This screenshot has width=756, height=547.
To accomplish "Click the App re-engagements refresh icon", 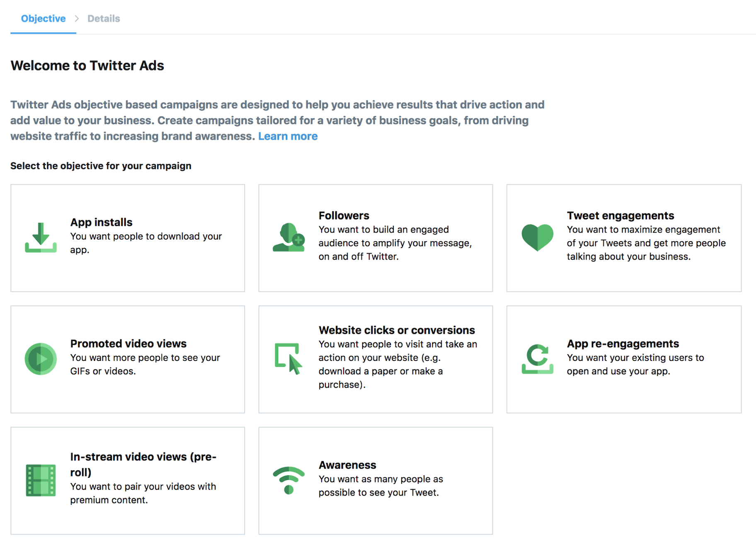I will [x=537, y=359].
